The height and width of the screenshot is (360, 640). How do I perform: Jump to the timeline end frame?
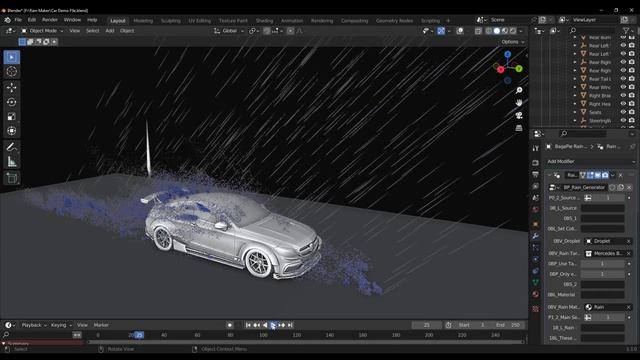290,325
